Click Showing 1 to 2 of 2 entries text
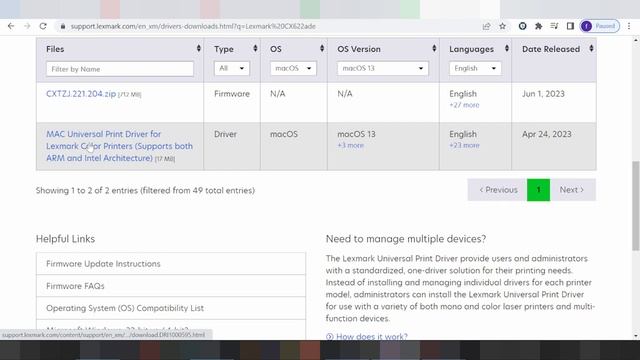 [x=145, y=191]
